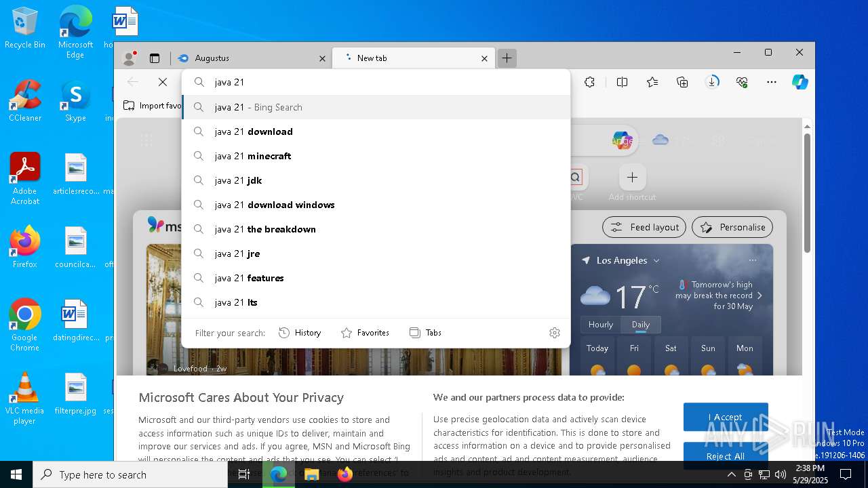Filter search by Favorites

click(x=365, y=333)
